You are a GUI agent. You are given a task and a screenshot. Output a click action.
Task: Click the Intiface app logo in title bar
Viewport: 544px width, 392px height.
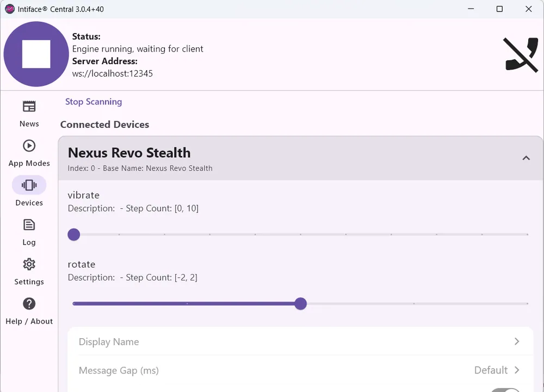pyautogui.click(x=10, y=9)
